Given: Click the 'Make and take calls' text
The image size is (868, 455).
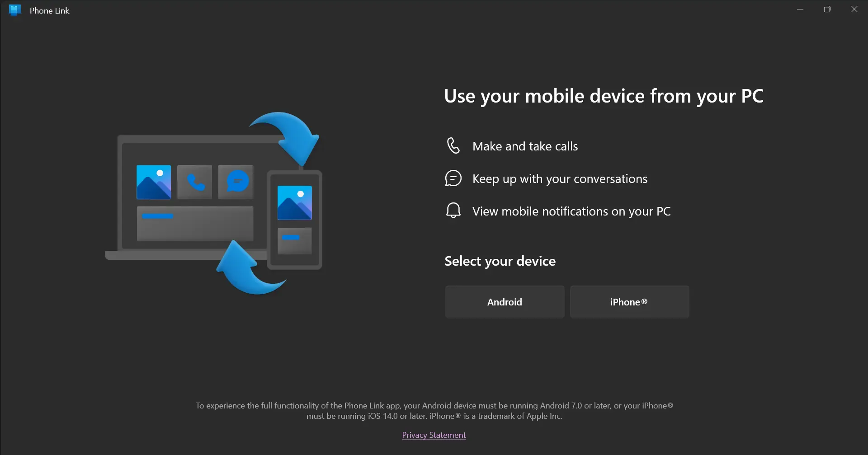Looking at the screenshot, I should pos(525,146).
